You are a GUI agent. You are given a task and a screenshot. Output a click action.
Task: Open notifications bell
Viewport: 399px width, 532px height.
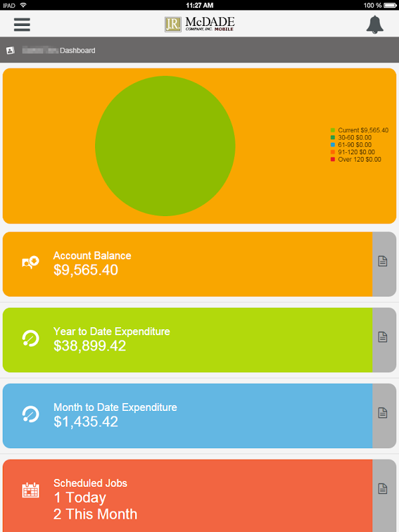375,25
